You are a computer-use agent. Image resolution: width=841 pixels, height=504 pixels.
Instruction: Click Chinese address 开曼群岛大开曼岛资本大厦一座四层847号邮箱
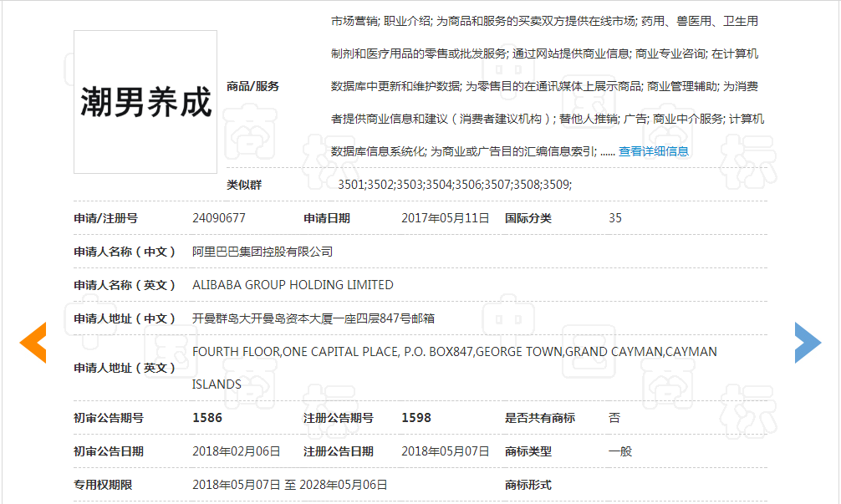pos(313,319)
